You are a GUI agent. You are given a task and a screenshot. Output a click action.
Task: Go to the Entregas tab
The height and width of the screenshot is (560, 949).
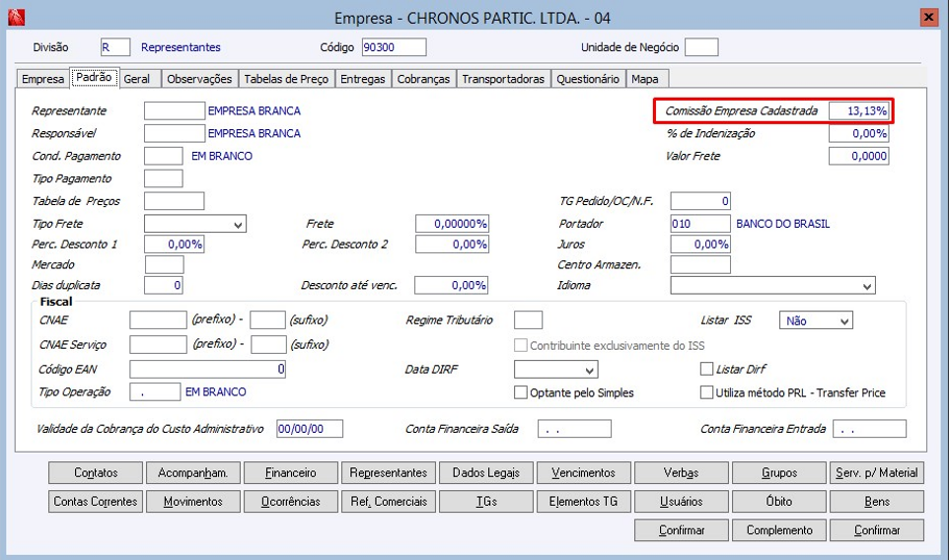362,79
